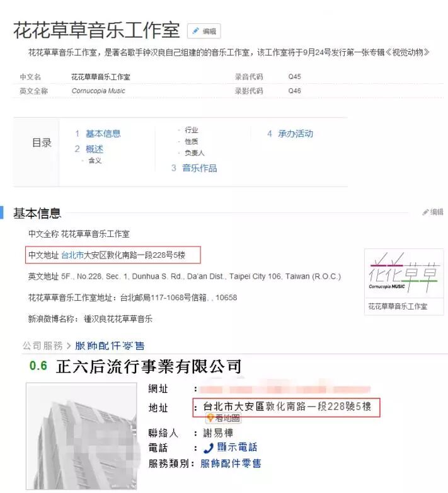Select the 性质 sub-item in contents
Viewport: 448px width, 493px height.
pos(192,141)
